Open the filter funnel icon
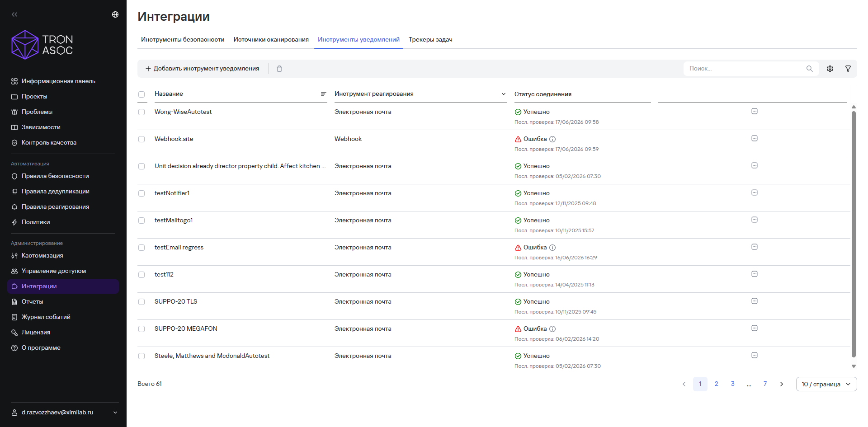868x427 pixels. tap(848, 69)
